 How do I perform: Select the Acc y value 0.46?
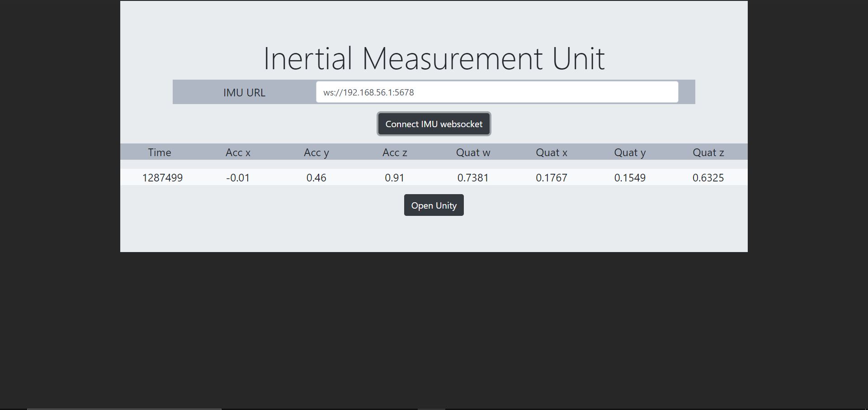pyautogui.click(x=316, y=178)
